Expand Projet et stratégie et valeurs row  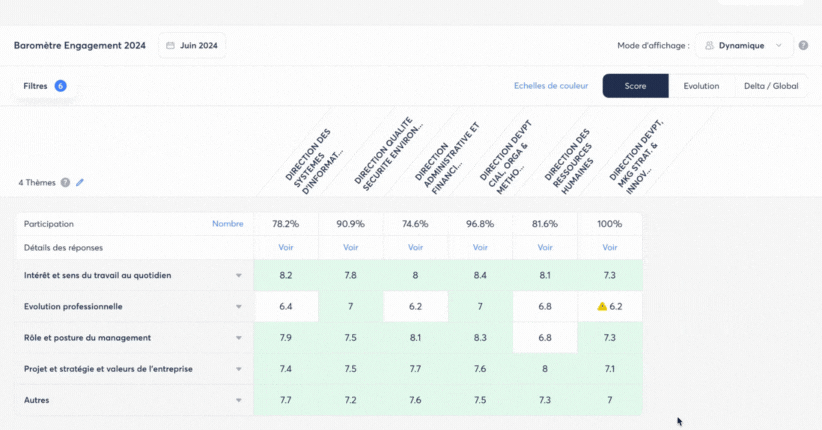tap(238, 369)
